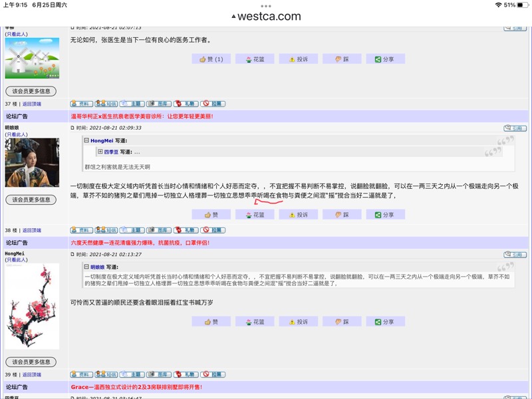532x399 pixels.
Task: Click 拉黑 block on floor 38 row
Action: [x=213, y=230]
